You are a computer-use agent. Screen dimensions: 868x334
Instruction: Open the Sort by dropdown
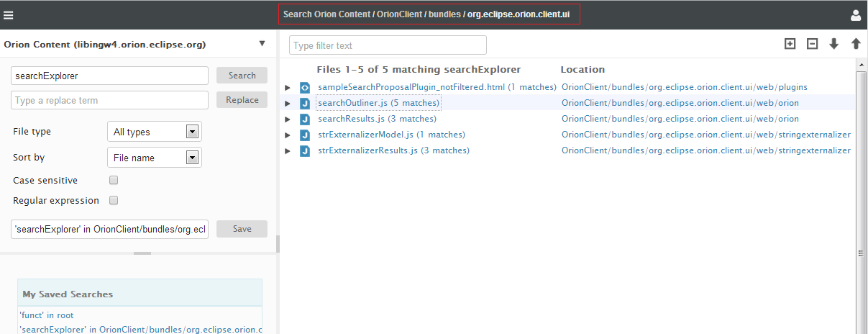coord(155,158)
